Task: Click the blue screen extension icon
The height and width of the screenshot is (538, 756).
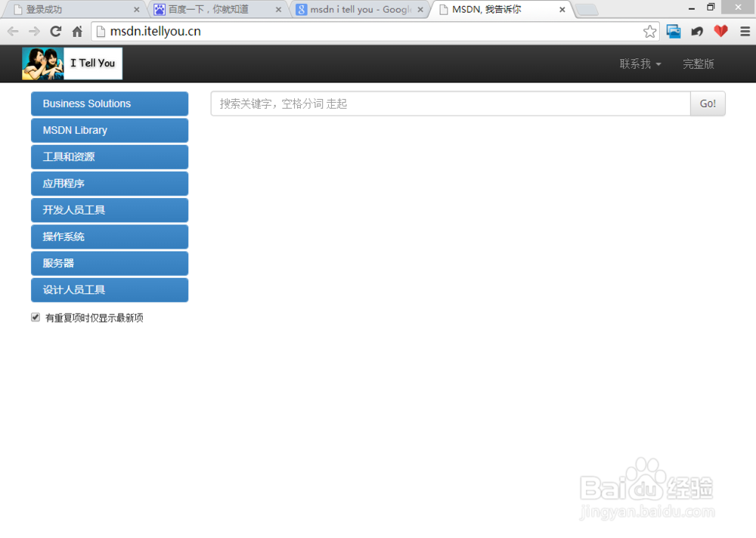Action: (x=674, y=32)
